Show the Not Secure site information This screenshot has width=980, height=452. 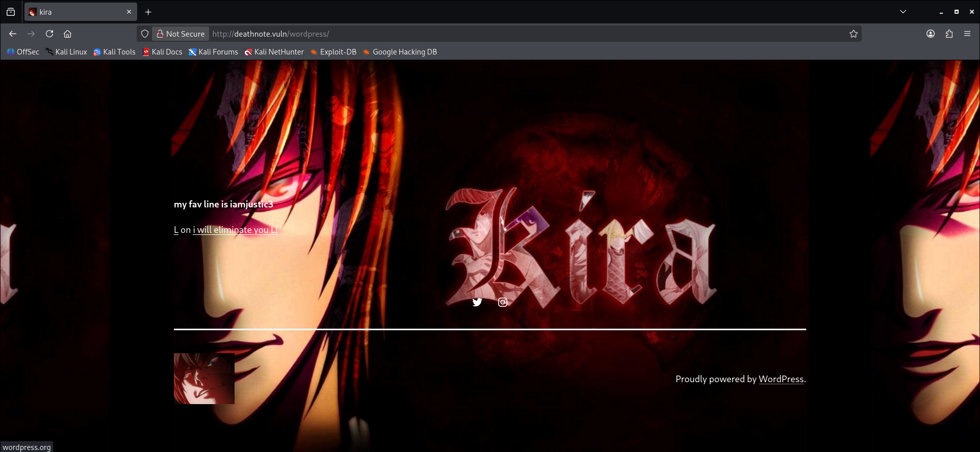pos(180,34)
